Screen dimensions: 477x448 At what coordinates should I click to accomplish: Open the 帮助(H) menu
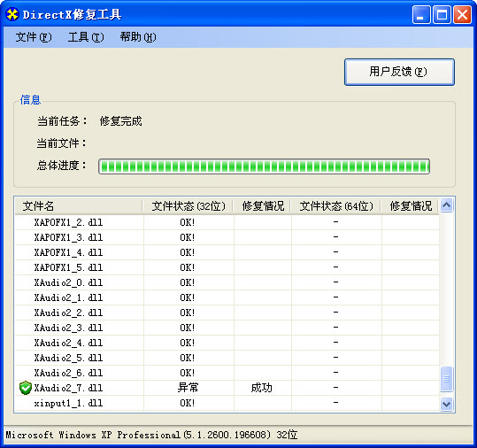[x=138, y=37]
